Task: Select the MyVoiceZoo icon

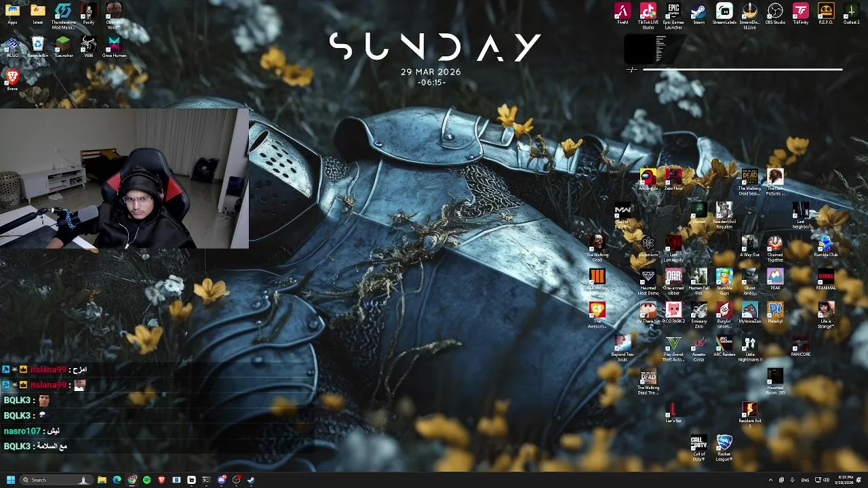Action: click(750, 312)
